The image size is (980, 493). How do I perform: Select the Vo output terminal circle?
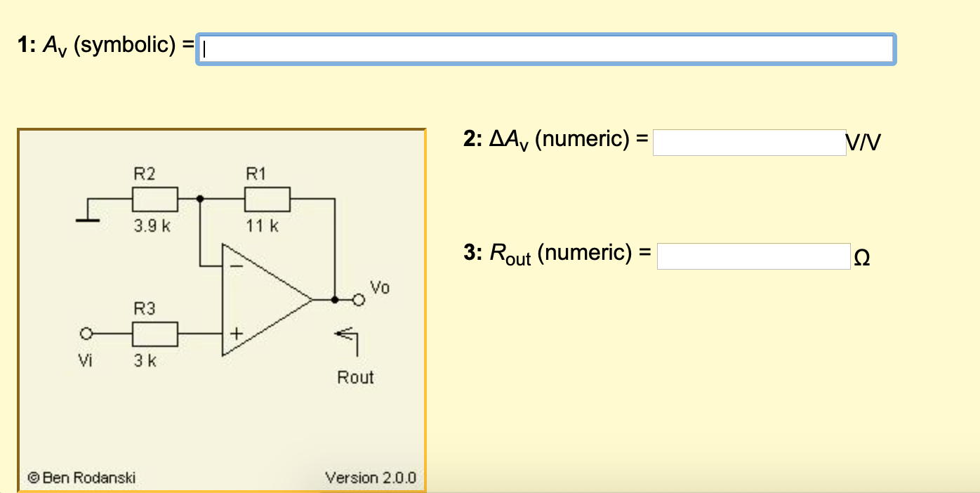pos(360,299)
